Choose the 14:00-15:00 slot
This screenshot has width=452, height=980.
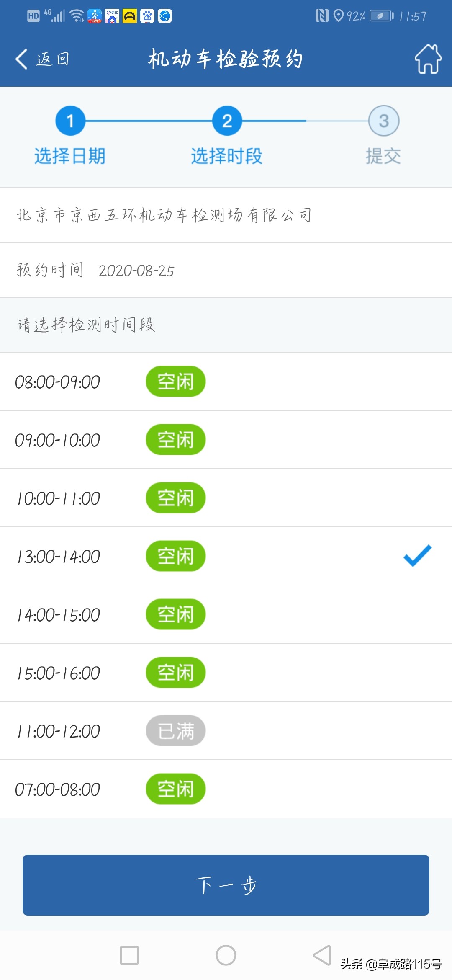[x=226, y=614]
